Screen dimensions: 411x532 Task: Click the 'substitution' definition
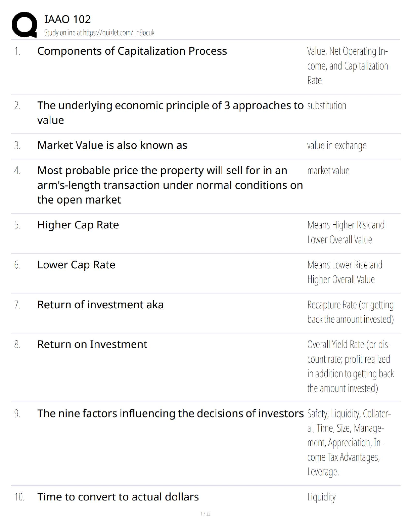pyautogui.click(x=326, y=106)
